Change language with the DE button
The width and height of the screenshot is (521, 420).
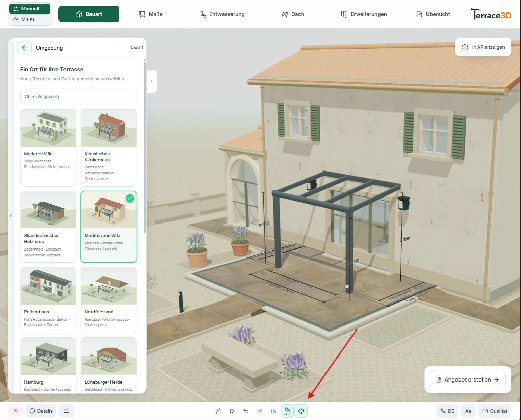pyautogui.click(x=447, y=411)
